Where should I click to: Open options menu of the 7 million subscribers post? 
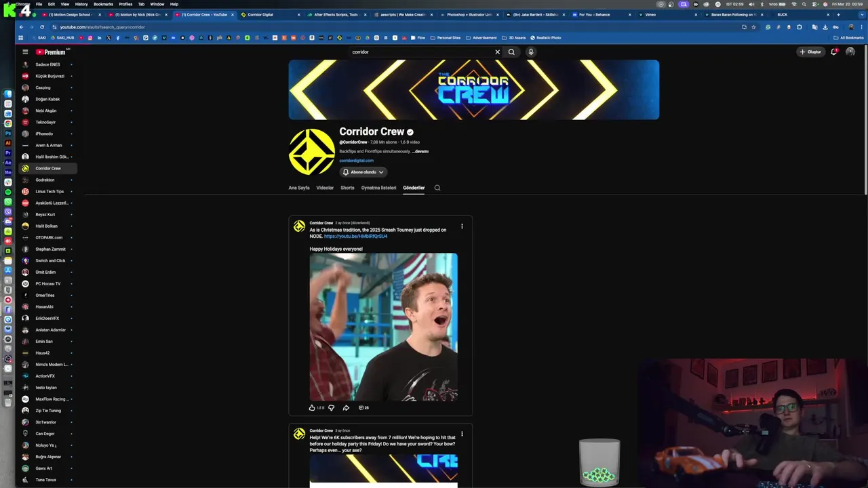coord(462,434)
